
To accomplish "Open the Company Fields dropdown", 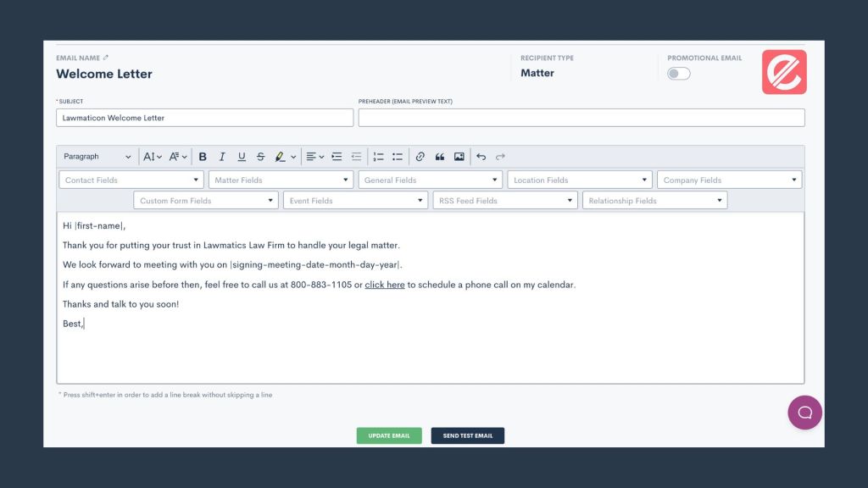I will [730, 180].
